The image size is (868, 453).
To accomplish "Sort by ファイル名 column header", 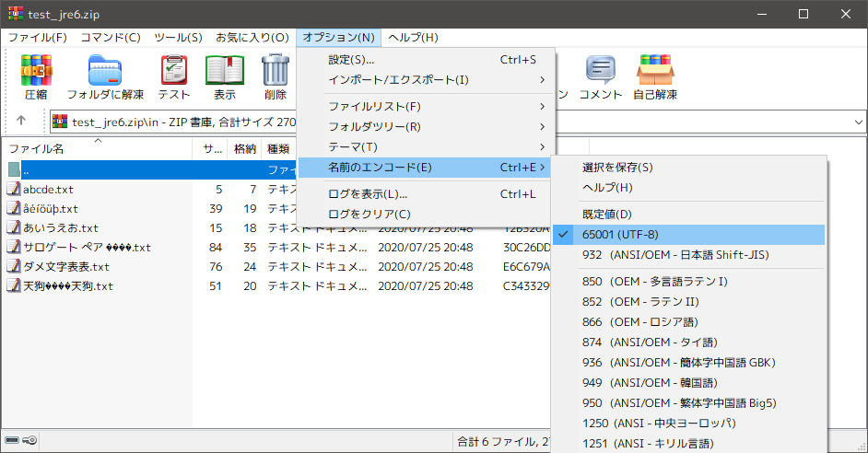I will 97,148.
